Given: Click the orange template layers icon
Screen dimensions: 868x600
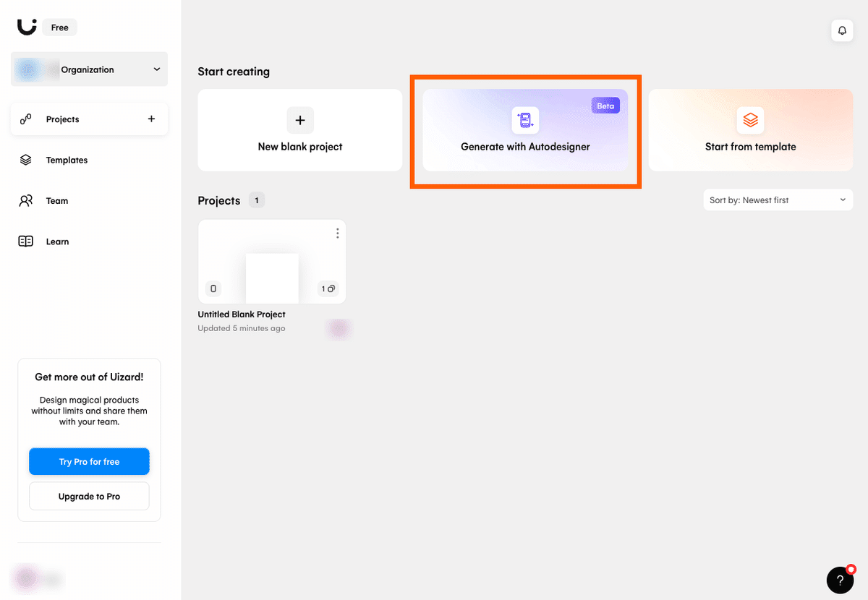Looking at the screenshot, I should point(750,120).
